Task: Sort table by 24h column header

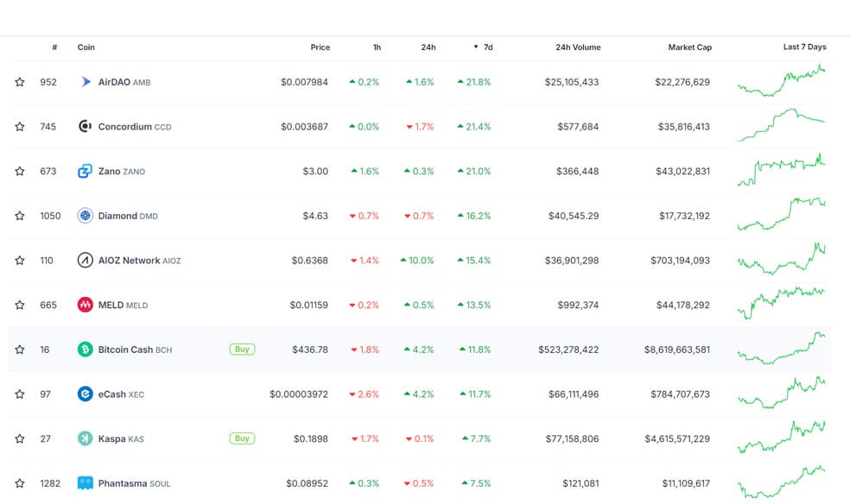Action: click(428, 47)
